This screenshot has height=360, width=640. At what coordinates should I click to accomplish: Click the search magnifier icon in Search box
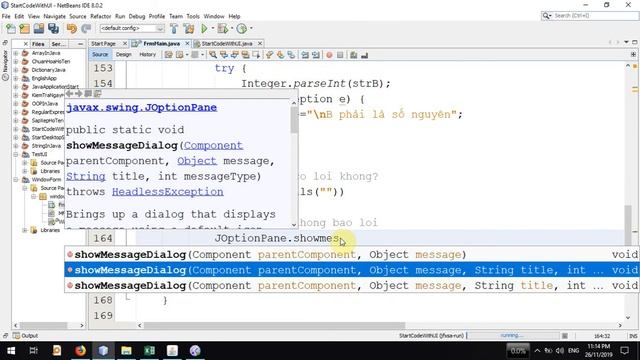[x=546, y=16]
